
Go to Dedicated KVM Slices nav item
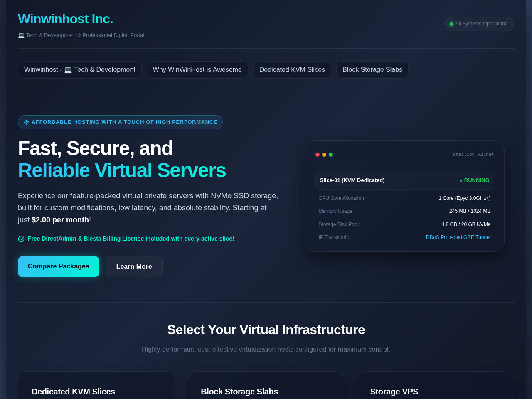292,70
